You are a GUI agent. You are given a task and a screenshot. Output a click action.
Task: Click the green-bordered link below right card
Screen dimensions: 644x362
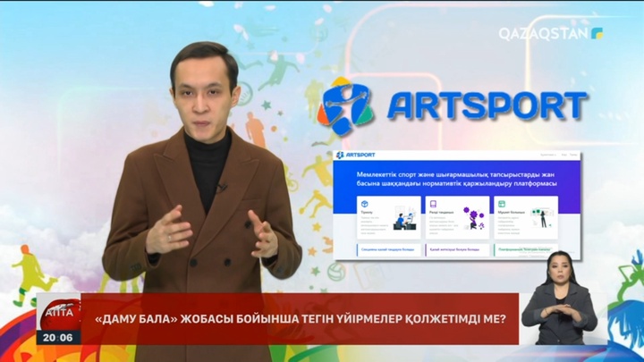[x=526, y=249]
